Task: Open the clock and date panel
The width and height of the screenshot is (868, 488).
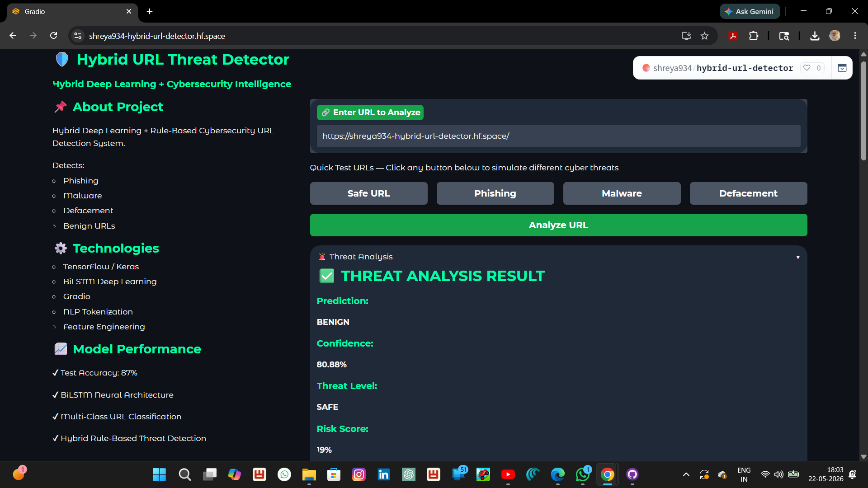Action: (x=826, y=474)
